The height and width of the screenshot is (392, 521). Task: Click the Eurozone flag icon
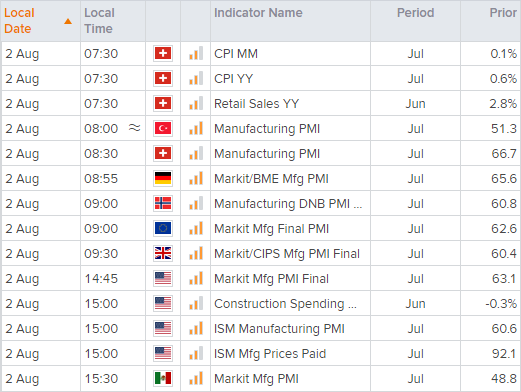(163, 228)
